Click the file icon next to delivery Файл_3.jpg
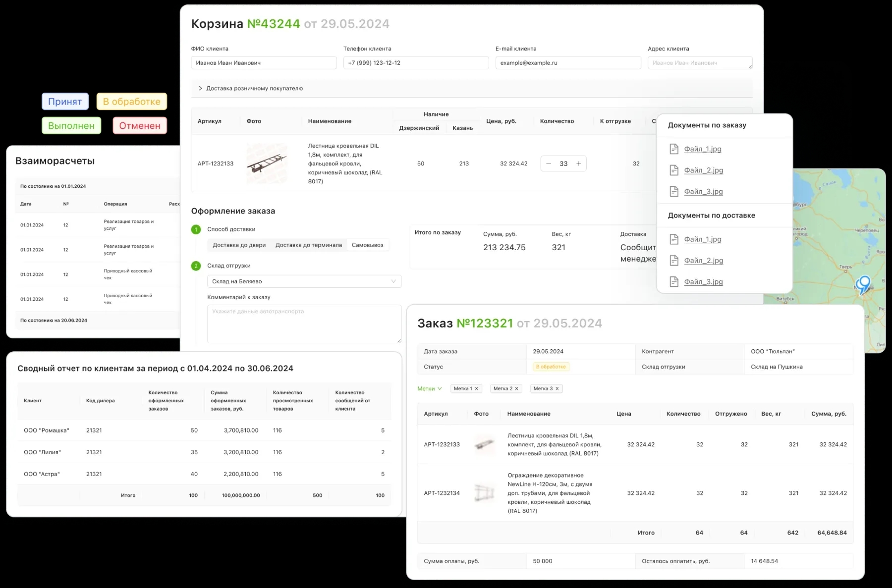This screenshot has height=588, width=892. pos(674,282)
